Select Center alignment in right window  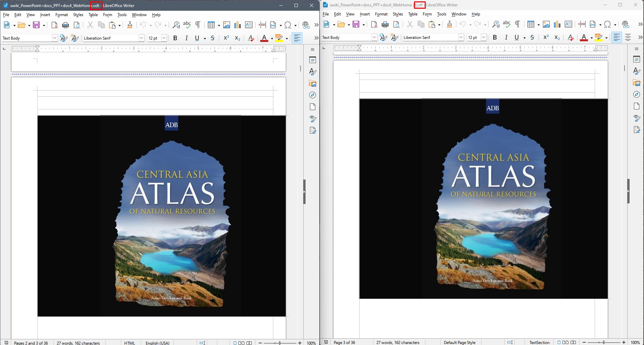pyautogui.click(x=628, y=38)
